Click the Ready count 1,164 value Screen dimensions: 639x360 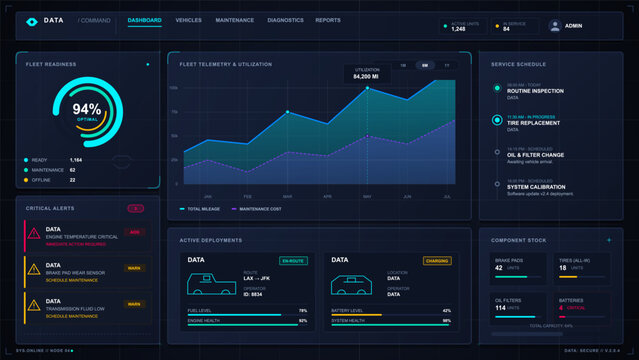point(76,160)
